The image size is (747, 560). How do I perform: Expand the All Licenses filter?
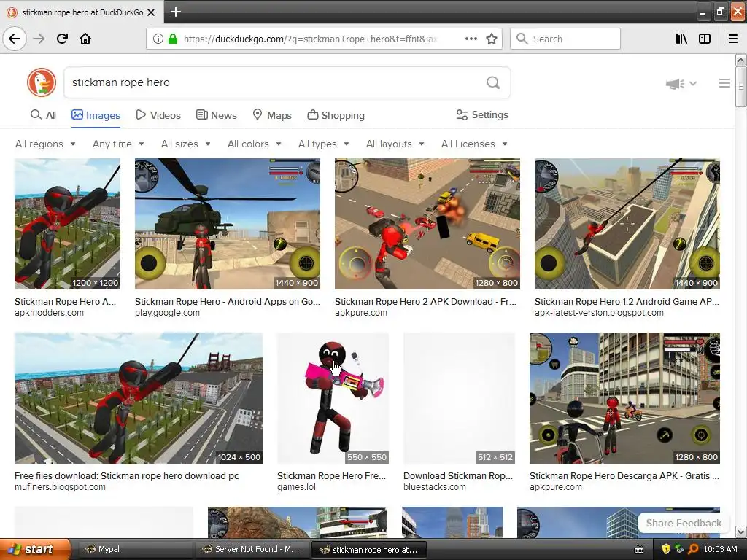[x=474, y=144]
